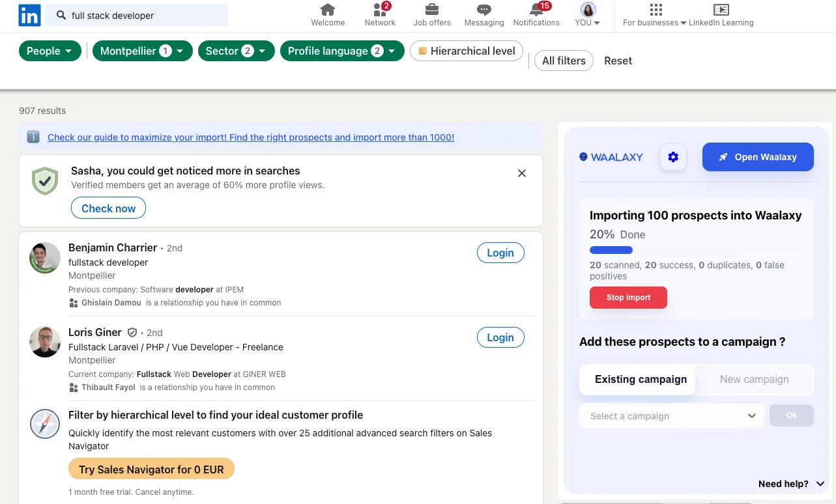Screen dimensions: 836x504
Task: Dismiss the verification suggestion card
Action: pos(522,173)
